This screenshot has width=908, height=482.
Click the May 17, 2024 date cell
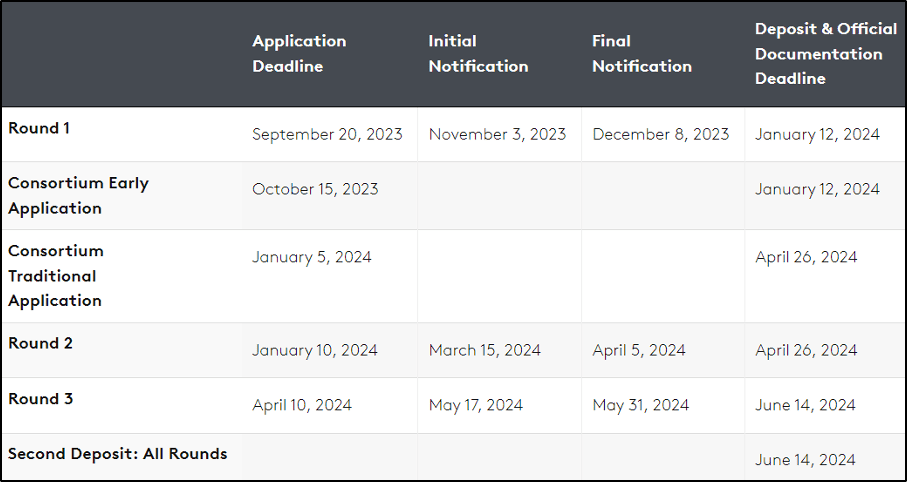(x=476, y=405)
